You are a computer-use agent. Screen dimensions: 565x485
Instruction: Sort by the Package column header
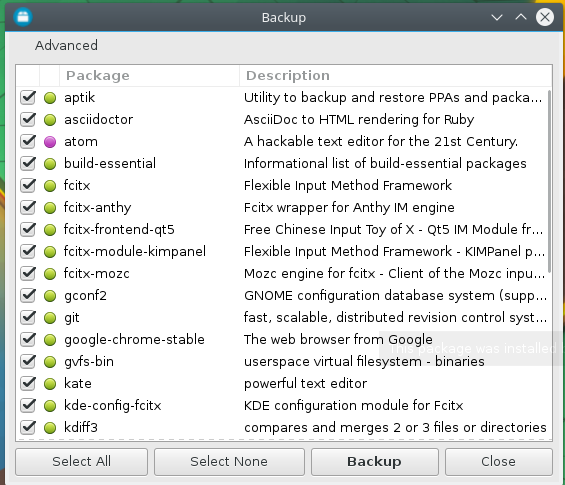149,76
